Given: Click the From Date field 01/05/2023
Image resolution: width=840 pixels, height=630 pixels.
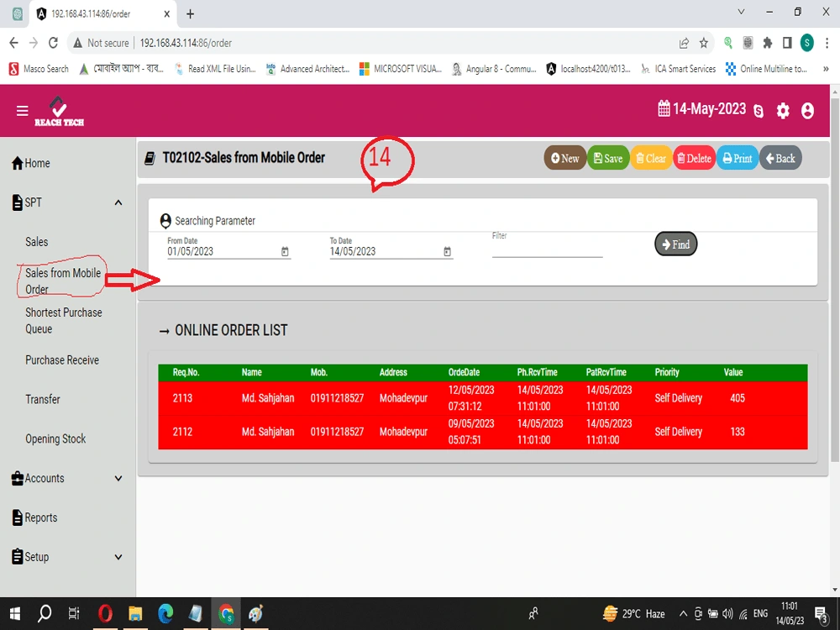Looking at the screenshot, I should pyautogui.click(x=223, y=251).
